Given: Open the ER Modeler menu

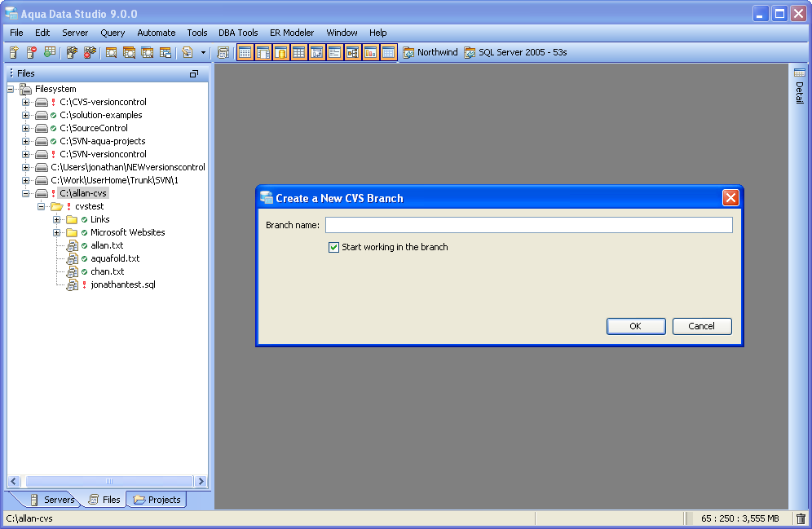Looking at the screenshot, I should (x=292, y=33).
